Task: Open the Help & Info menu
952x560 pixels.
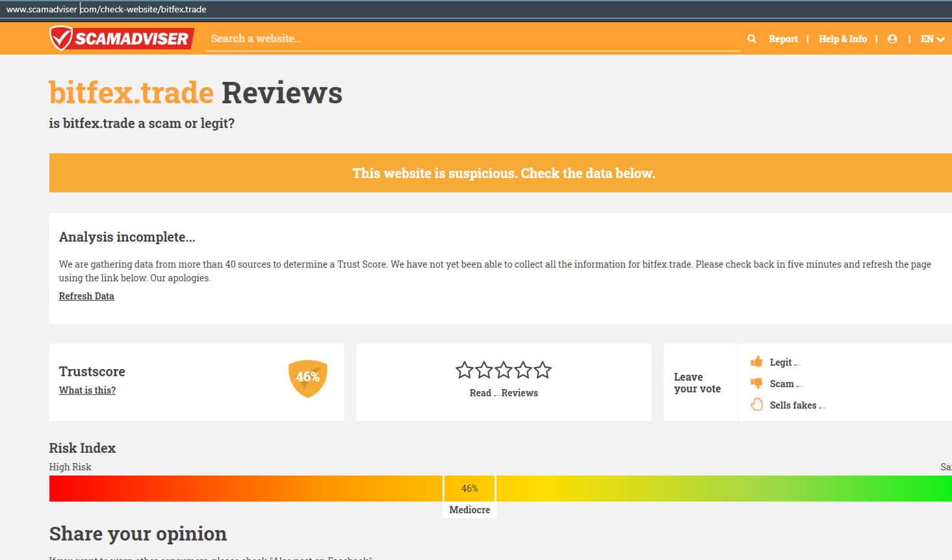Action: (843, 39)
